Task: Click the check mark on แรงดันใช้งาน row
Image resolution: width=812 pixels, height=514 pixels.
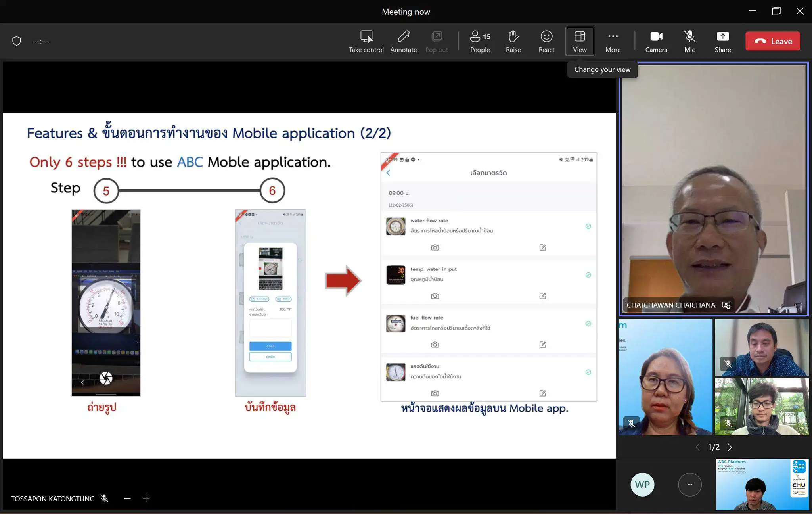Action: point(588,372)
